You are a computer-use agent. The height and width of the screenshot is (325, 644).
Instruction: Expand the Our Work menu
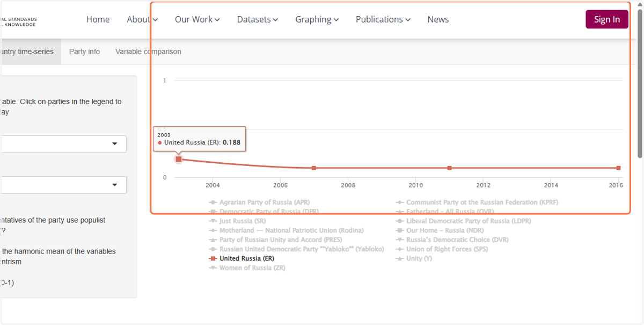click(197, 19)
